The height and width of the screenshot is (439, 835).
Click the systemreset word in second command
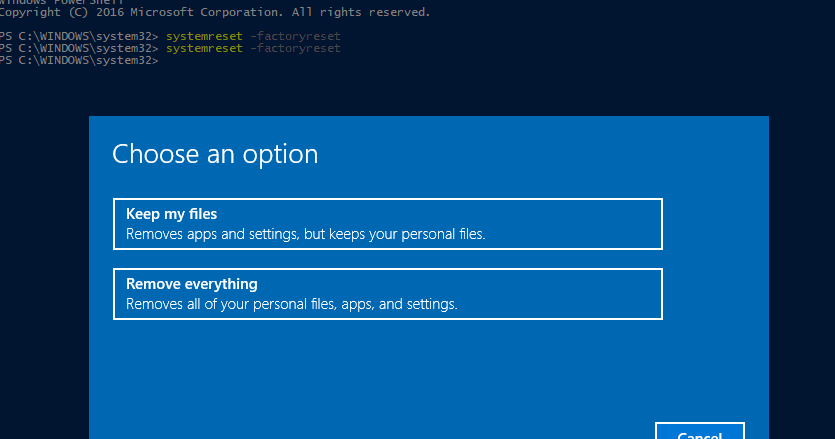tap(202, 49)
